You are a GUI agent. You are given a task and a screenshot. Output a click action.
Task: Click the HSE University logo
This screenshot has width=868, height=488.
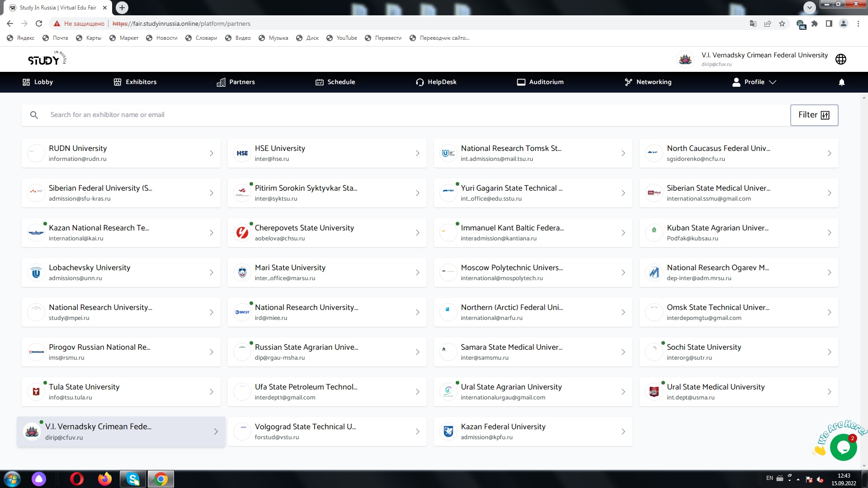point(242,154)
